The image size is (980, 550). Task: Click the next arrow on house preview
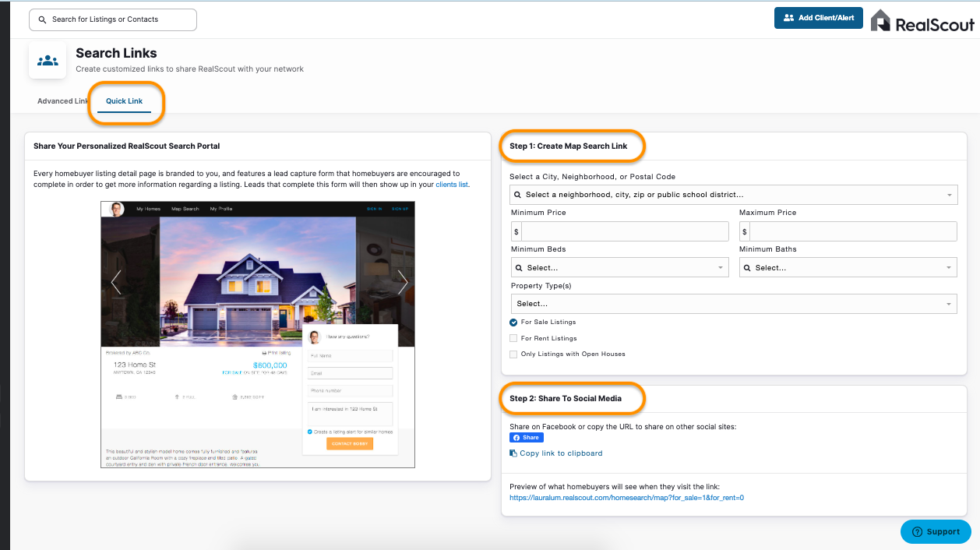coord(403,282)
